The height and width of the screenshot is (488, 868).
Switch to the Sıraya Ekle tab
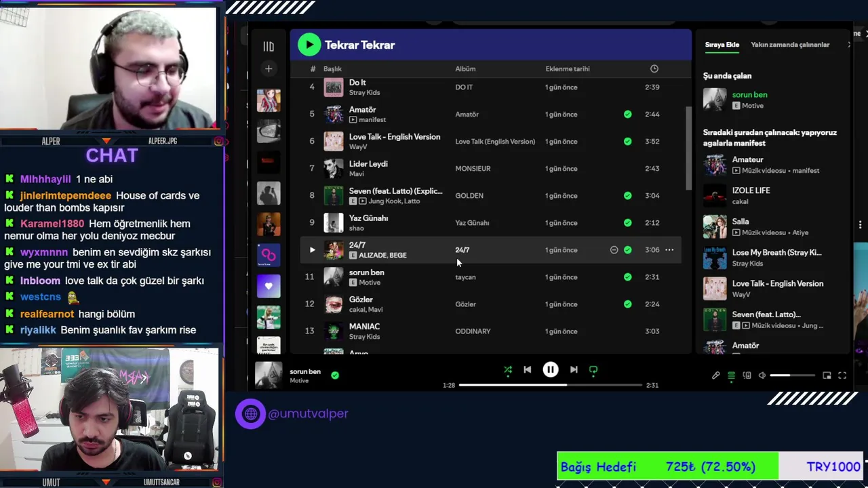click(x=722, y=45)
